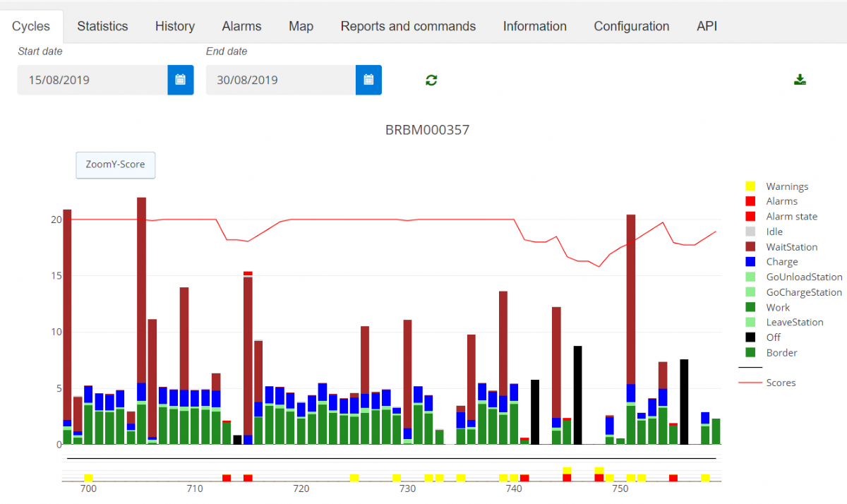Switch to the Statistics tab
This screenshot has width=847, height=504.
pos(102,26)
